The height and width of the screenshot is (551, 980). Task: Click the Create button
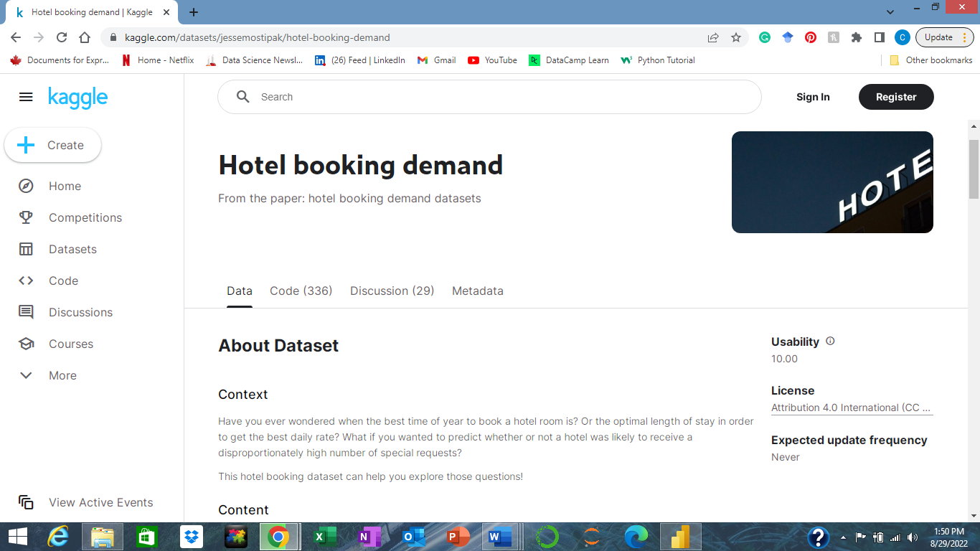point(52,145)
